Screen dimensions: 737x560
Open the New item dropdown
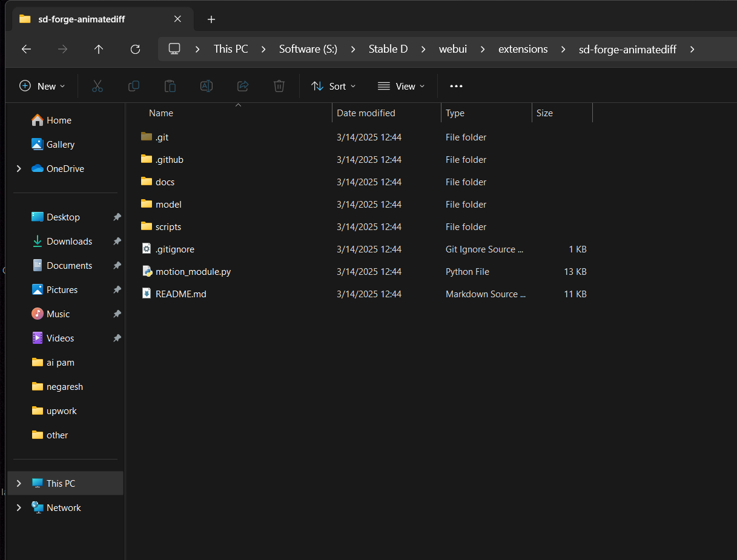(x=42, y=86)
